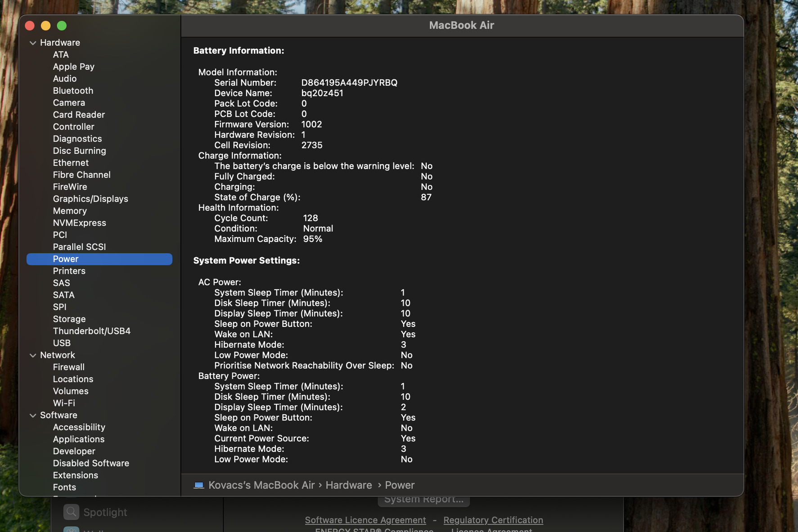Select SATA in the sidebar

click(63, 295)
